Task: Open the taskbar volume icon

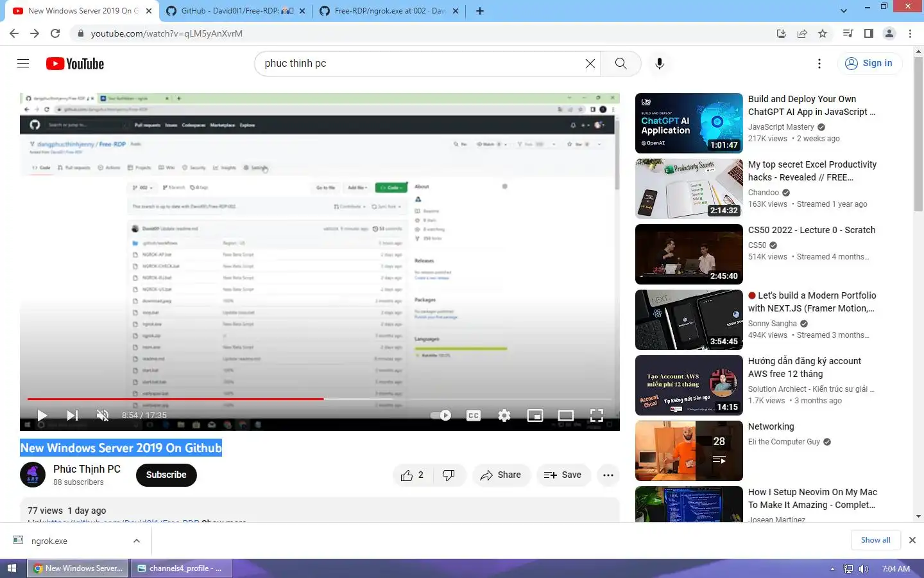Action: [x=864, y=568]
